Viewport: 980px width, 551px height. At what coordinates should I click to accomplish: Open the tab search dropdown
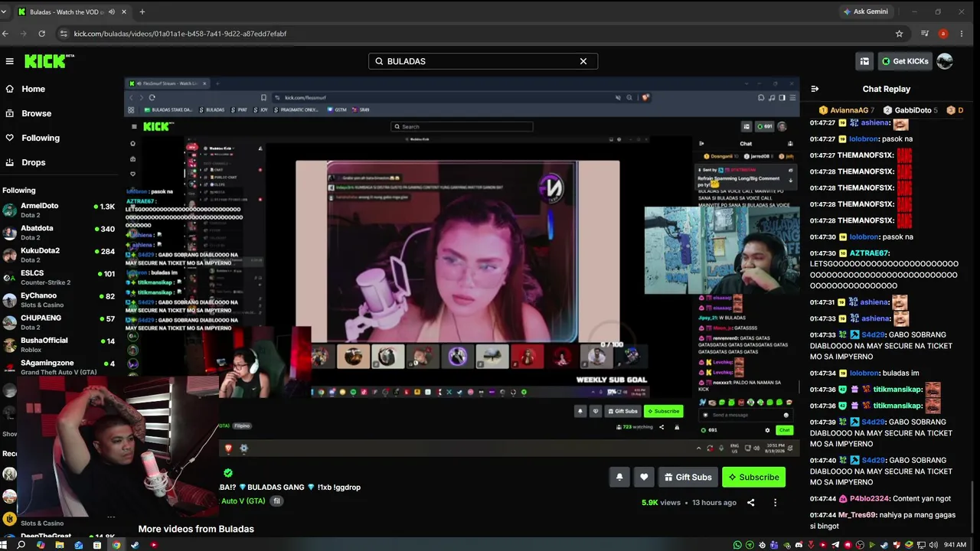point(4,11)
